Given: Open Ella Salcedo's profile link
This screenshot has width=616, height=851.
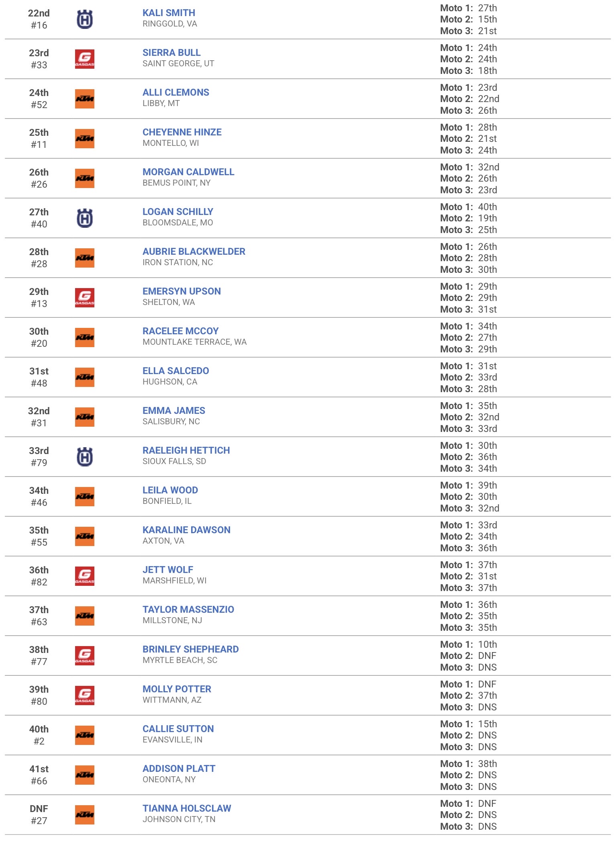Looking at the screenshot, I should (x=176, y=371).
